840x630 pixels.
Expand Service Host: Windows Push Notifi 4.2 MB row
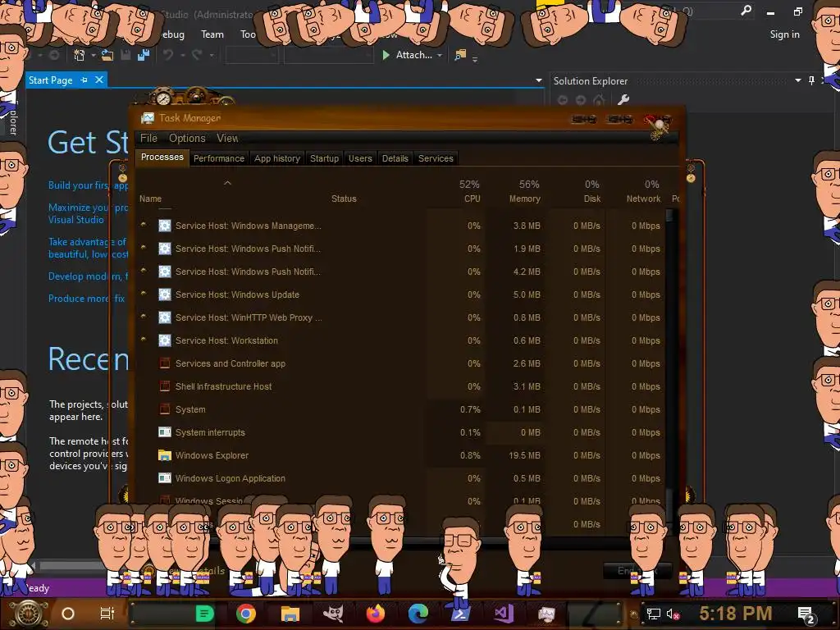(x=144, y=271)
